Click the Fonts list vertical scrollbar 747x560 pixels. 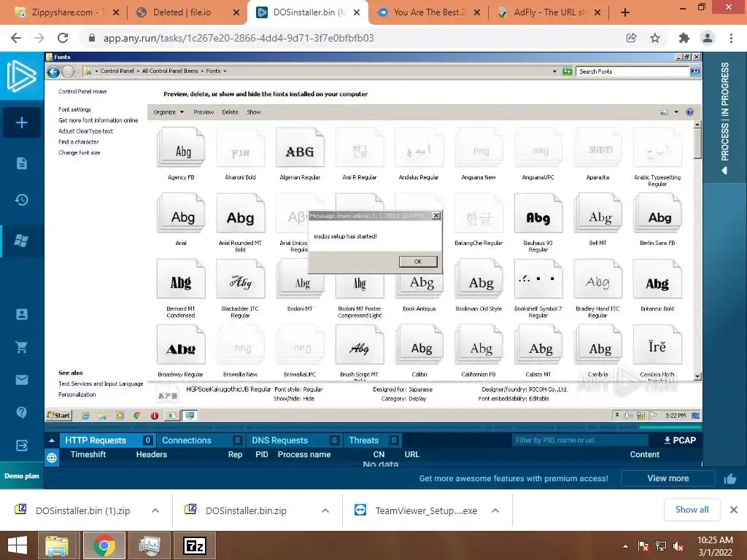click(x=697, y=251)
